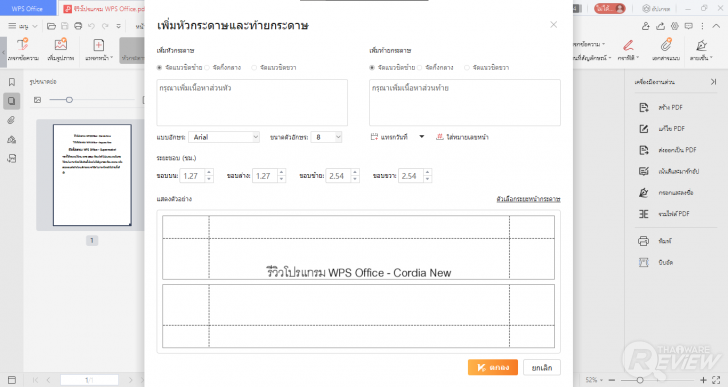Open the insert page dropdown in the ribbon
Screen dimensions: 728x387
coord(99,50)
